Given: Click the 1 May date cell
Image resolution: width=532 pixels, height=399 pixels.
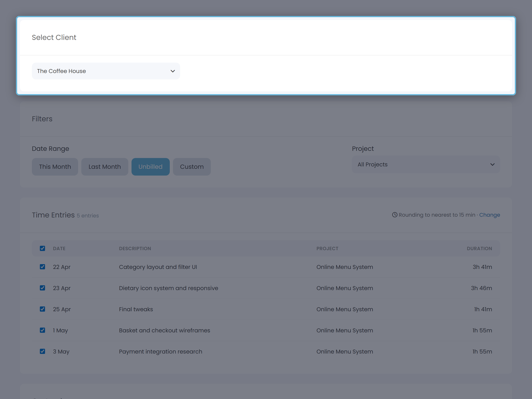Looking at the screenshot, I should pos(60,330).
